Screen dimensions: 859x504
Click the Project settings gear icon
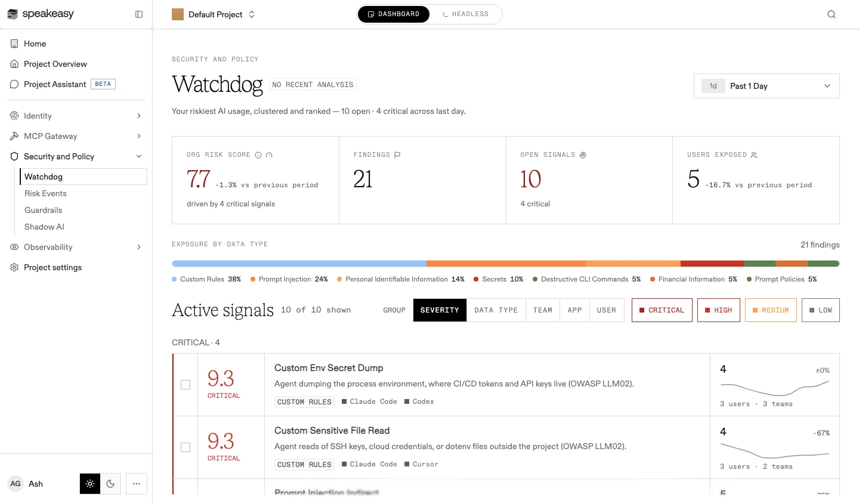pyautogui.click(x=14, y=267)
